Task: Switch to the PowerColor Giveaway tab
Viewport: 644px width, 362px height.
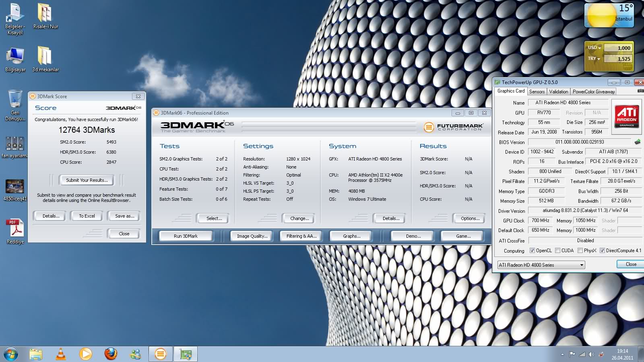Action: (x=594, y=92)
